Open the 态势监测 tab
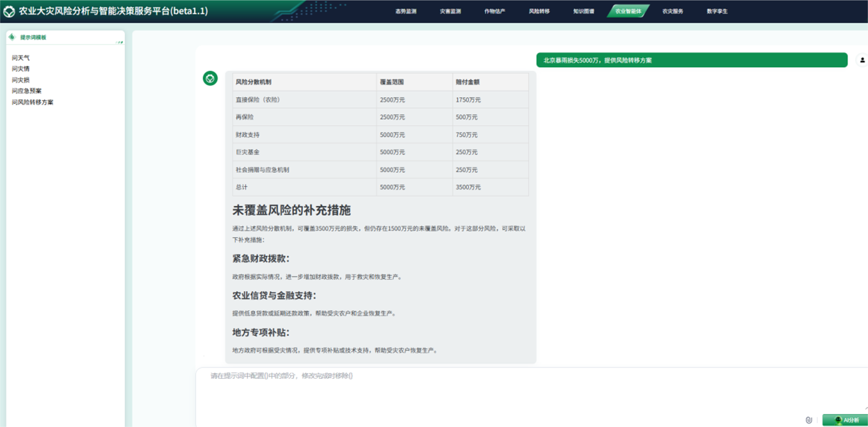868x427 pixels. 406,11
